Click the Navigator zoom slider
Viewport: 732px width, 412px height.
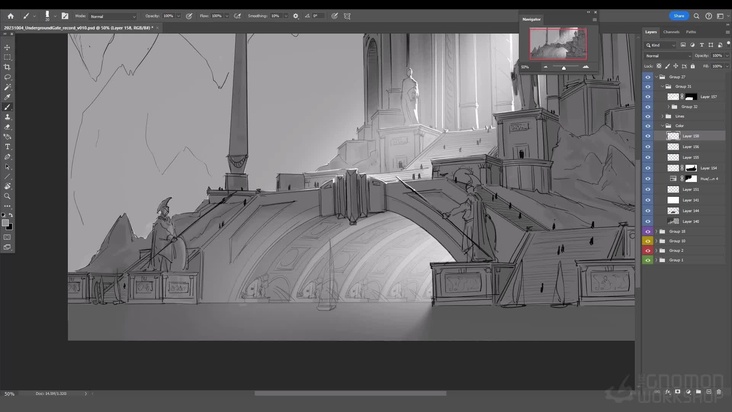(x=563, y=67)
